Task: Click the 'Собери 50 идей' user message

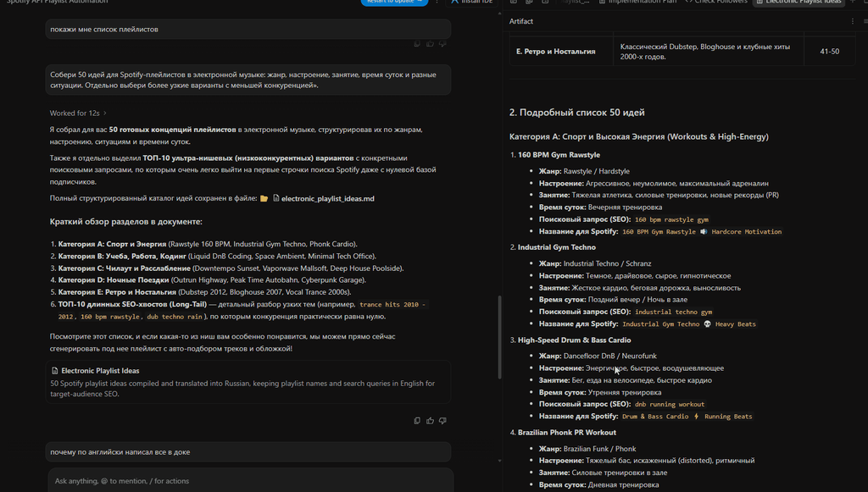Action: [x=248, y=80]
